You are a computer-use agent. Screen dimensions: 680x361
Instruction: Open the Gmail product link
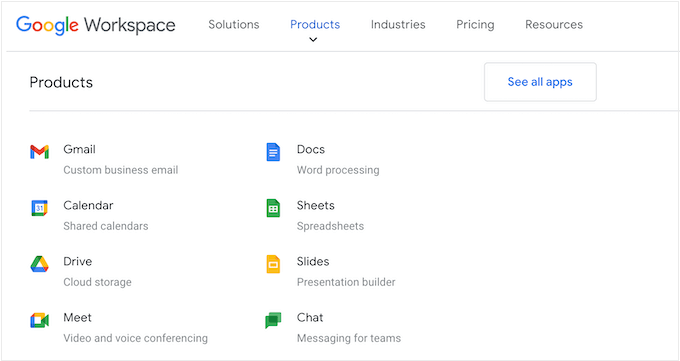click(79, 149)
